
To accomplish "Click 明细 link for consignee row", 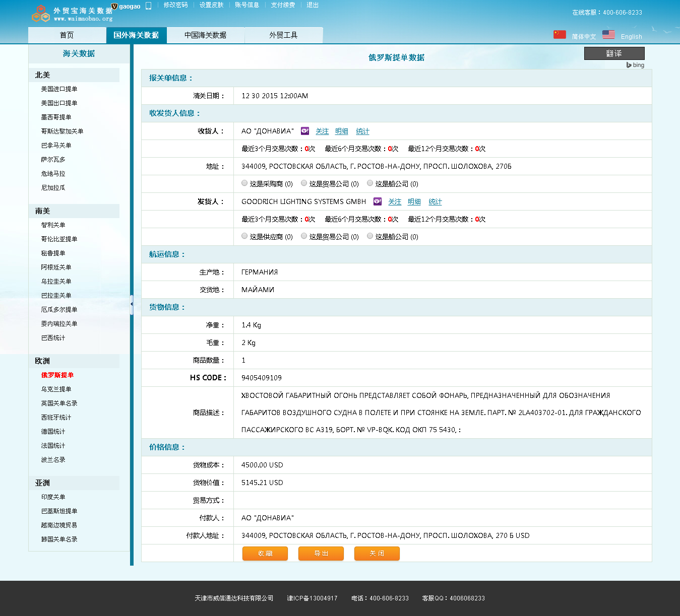I will 342,131.
